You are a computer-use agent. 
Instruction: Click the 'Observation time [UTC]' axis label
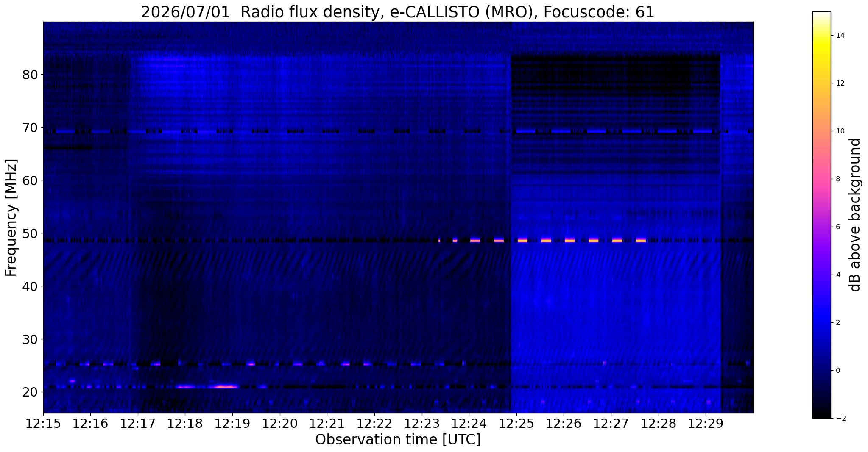[x=398, y=439]
